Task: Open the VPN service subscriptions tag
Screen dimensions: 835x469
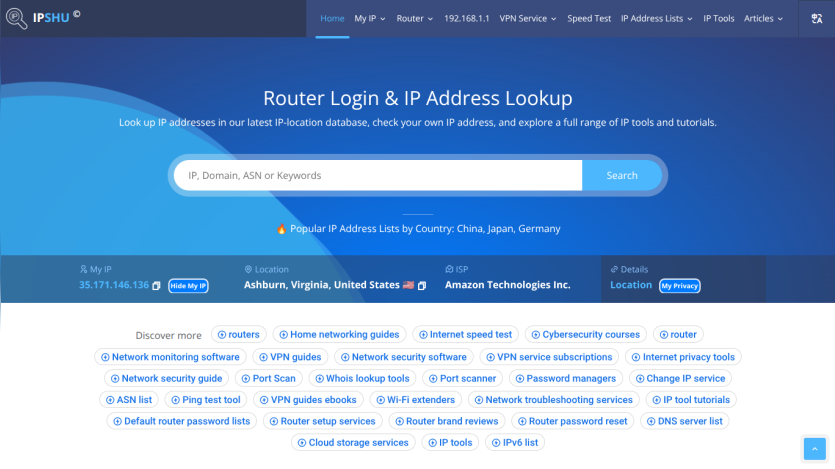Action: [549, 357]
